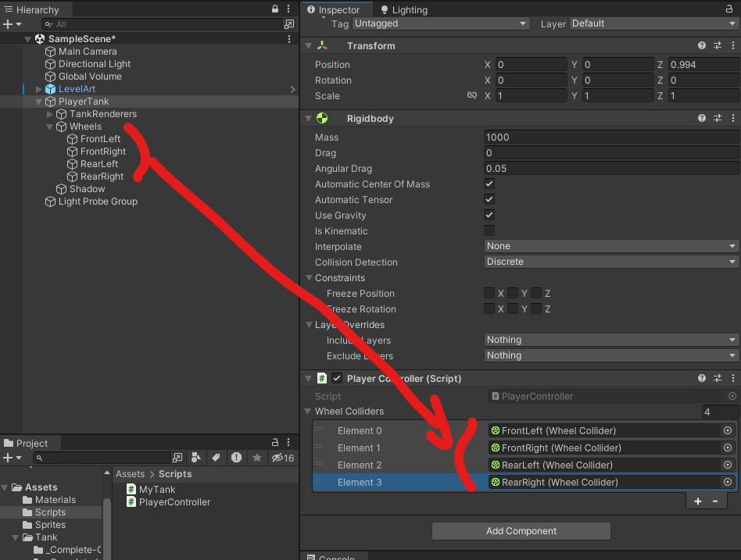The width and height of the screenshot is (741, 560).
Task: Open Rigidbody component kebab menu
Action: coord(733,118)
